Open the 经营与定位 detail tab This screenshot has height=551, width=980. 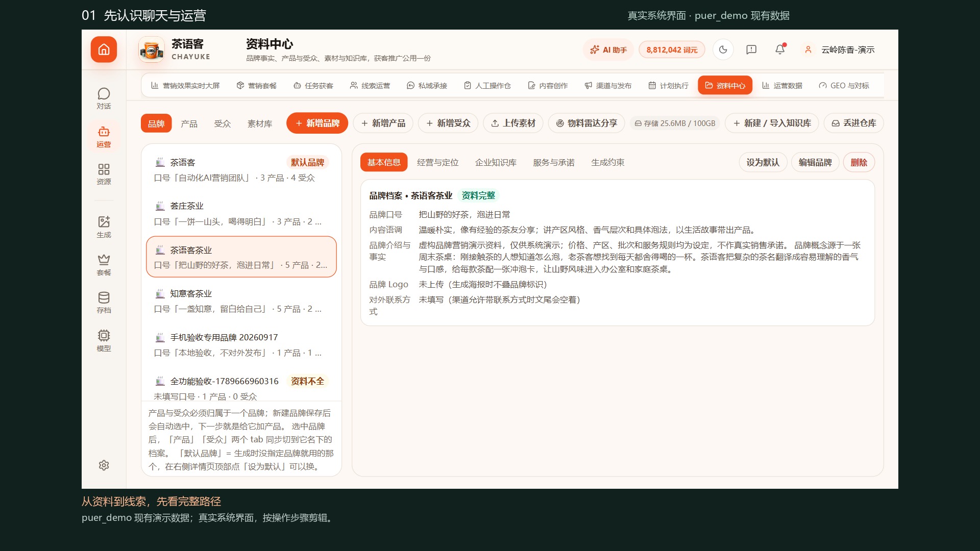point(437,162)
